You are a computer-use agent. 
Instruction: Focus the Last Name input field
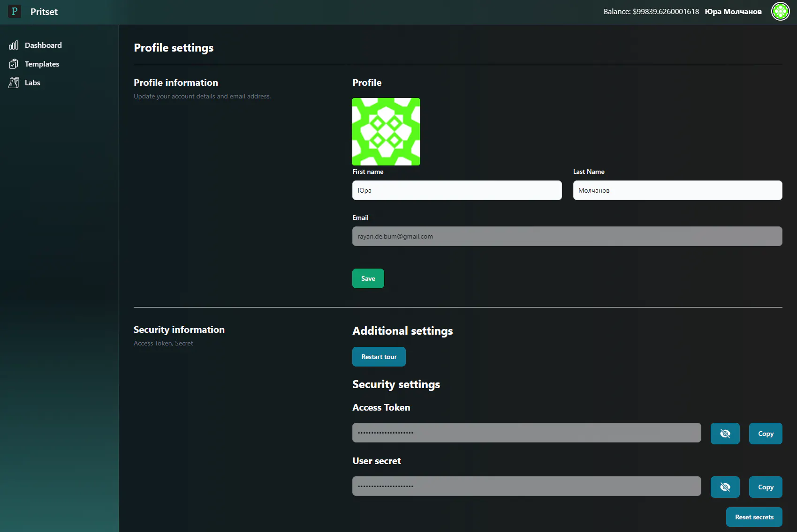(x=677, y=190)
